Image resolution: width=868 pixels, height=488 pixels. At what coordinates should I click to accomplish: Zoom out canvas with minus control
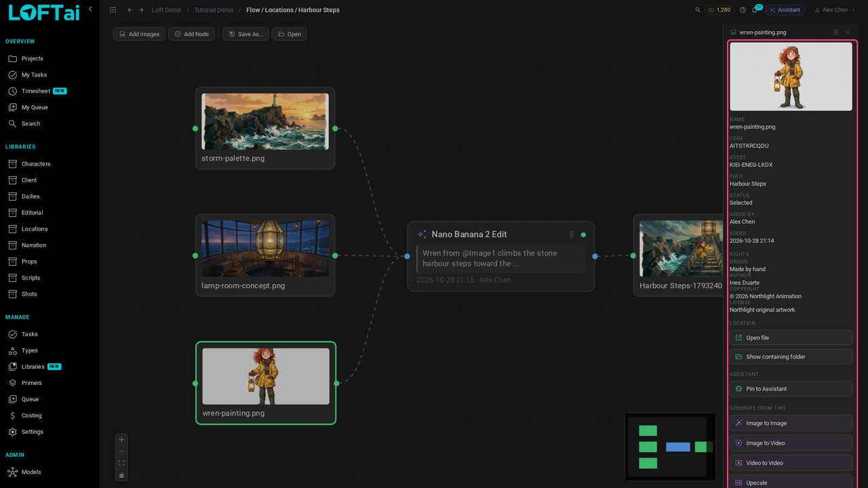click(x=121, y=451)
